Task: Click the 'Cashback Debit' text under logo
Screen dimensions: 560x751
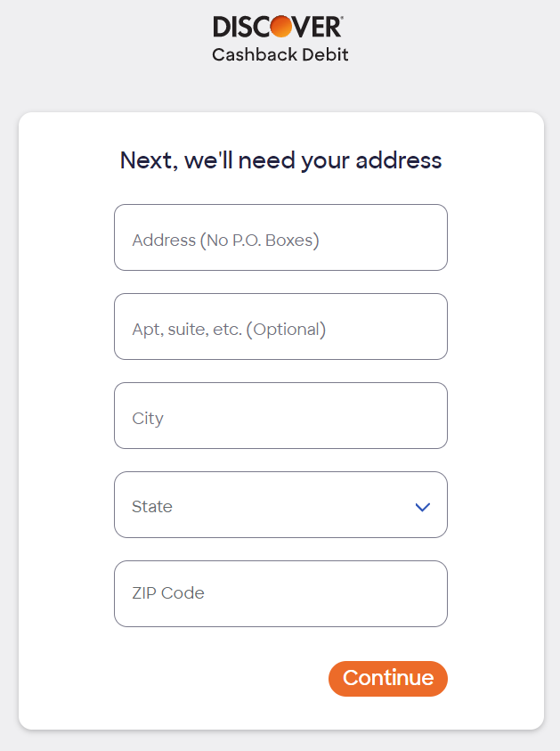Action: pyautogui.click(x=280, y=54)
